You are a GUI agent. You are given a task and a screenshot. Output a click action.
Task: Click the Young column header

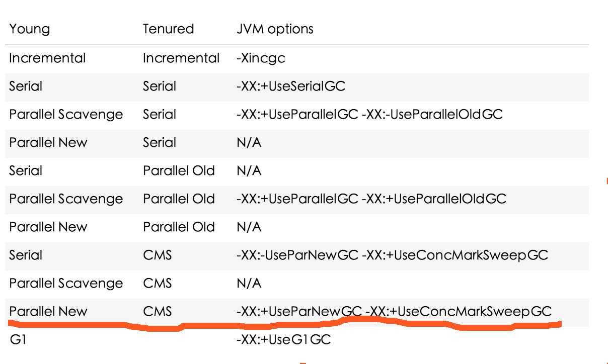click(30, 30)
